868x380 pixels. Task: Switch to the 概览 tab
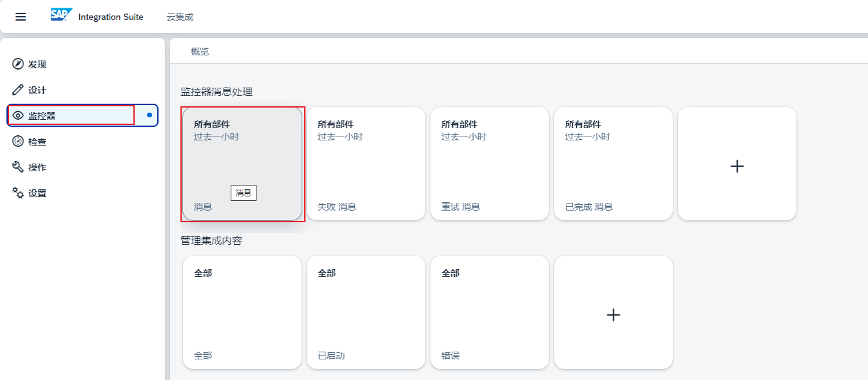coord(200,52)
